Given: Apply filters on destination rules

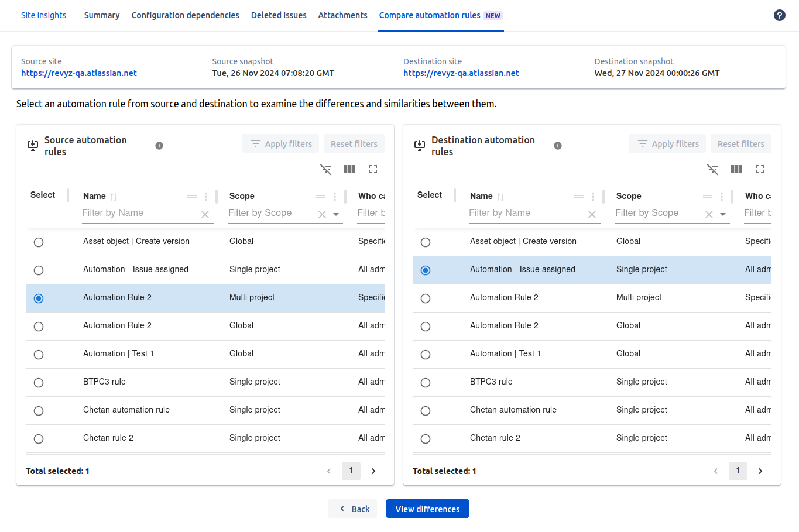Looking at the screenshot, I should pyautogui.click(x=667, y=143).
